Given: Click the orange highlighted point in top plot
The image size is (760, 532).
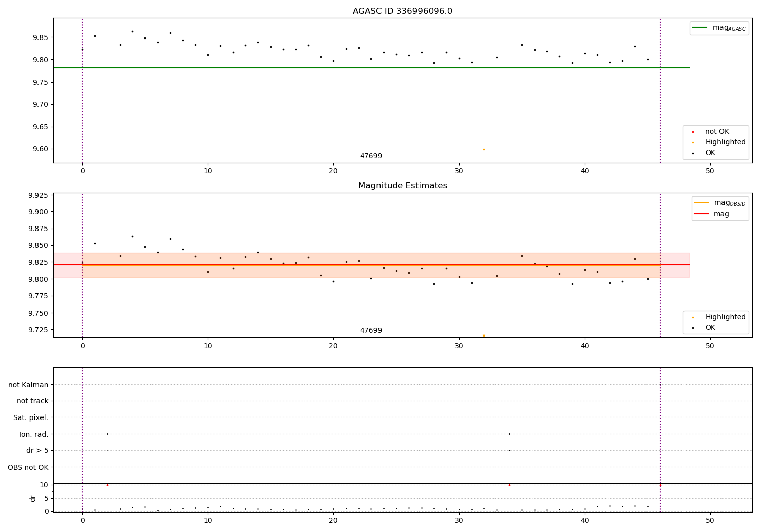Looking at the screenshot, I should 484,149.
